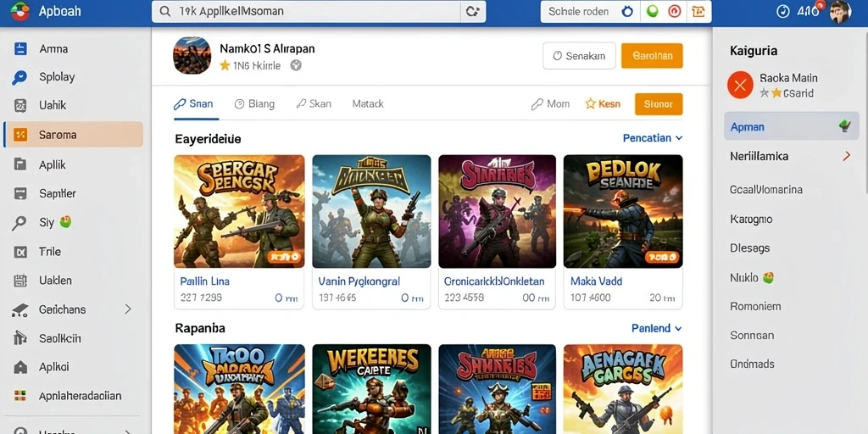Click the magnifier icon beside Siy

19,223
